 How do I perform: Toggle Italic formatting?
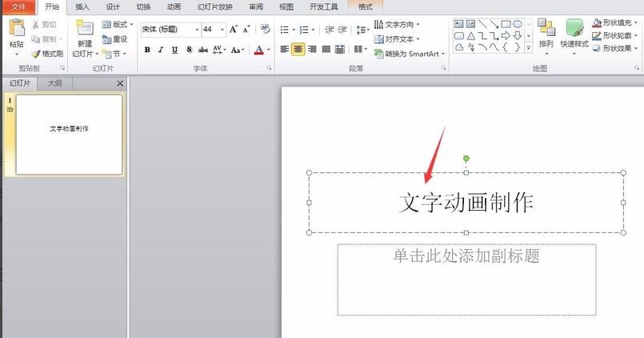point(161,50)
